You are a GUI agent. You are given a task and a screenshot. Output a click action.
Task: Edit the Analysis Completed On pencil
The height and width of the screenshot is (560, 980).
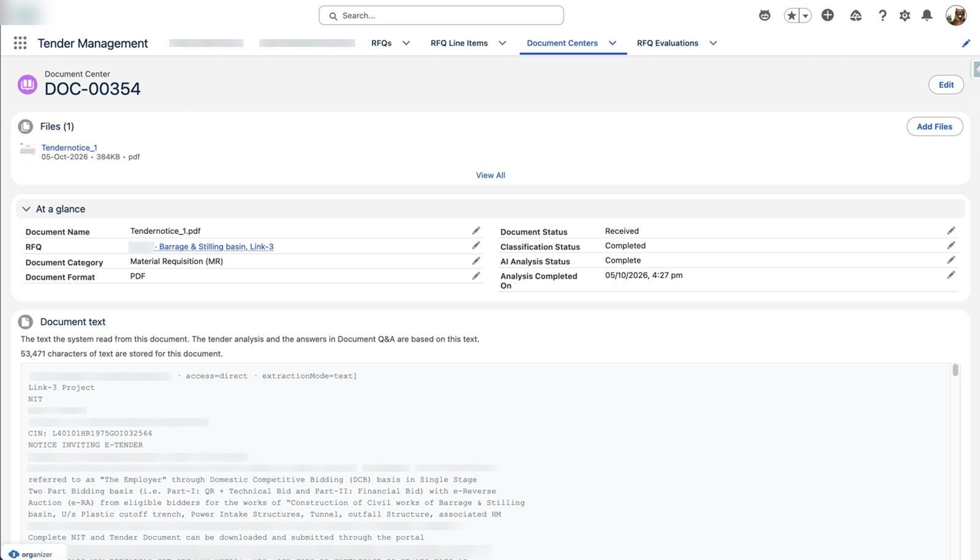[951, 275]
